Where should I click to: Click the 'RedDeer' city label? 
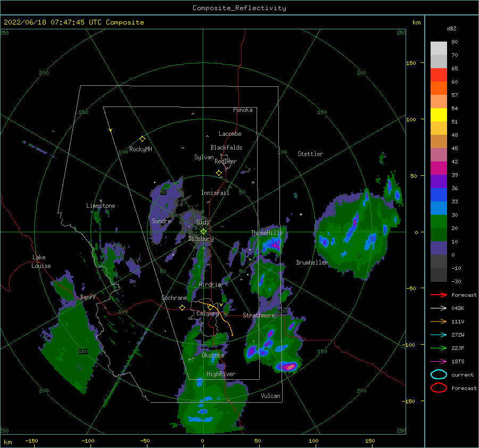coord(226,161)
